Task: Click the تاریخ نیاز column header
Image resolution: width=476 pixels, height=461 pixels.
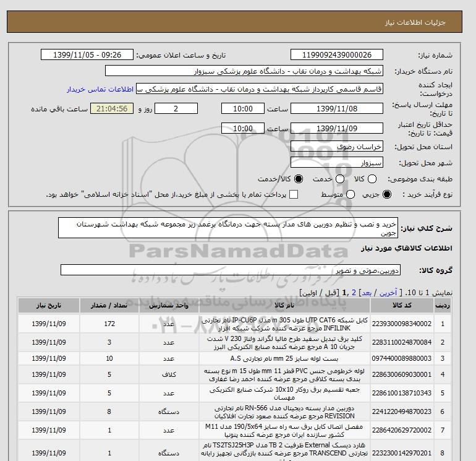Action: coord(49,306)
